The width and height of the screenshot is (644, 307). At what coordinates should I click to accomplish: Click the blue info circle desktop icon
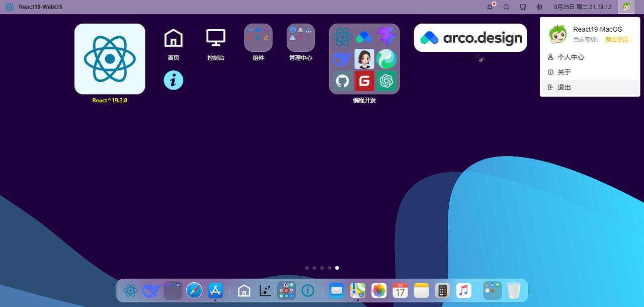click(174, 80)
